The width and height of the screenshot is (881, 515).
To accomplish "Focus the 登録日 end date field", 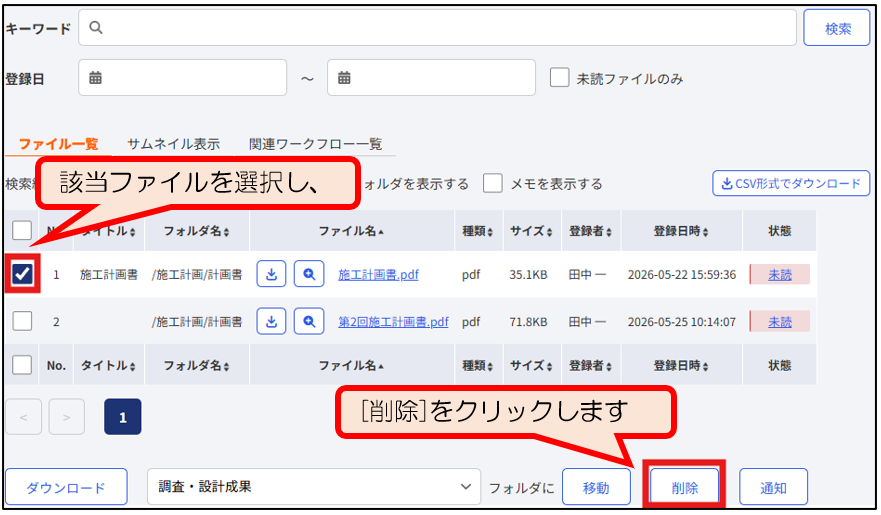I will pyautogui.click(x=431, y=78).
